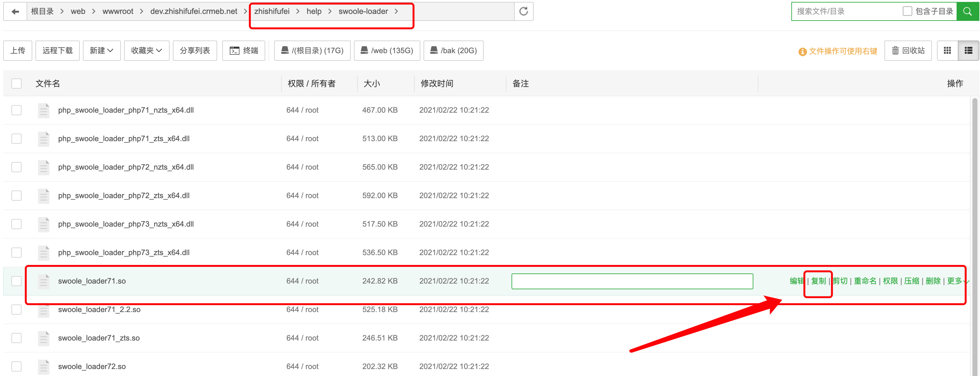This screenshot has height=376, width=980.
Task: Navigate to dev.zhishifufei.crmeb.net breadcrumb
Action: 194,11
